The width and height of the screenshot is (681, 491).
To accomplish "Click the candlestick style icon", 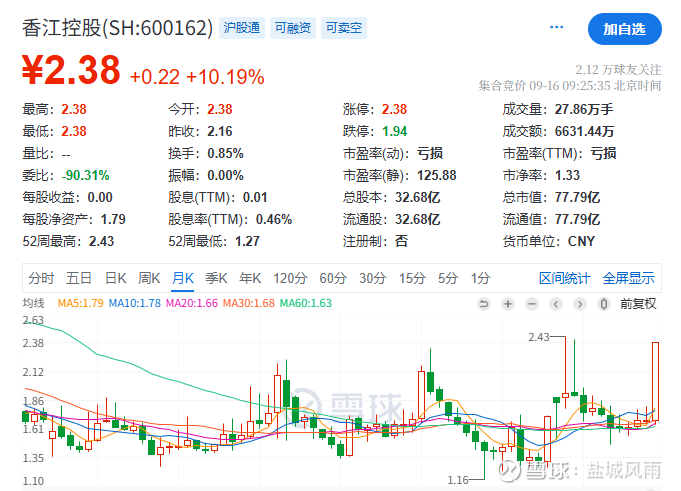I will [604, 304].
